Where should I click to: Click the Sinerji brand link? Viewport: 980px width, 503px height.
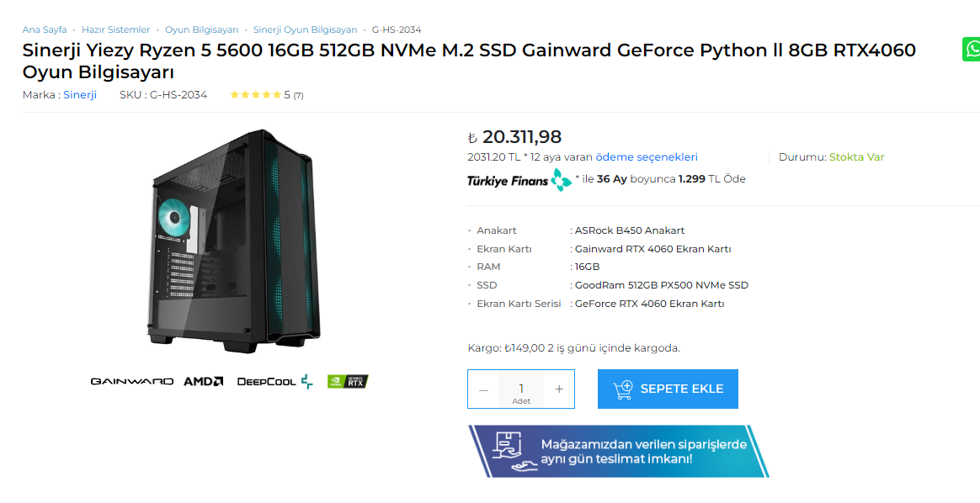point(80,95)
